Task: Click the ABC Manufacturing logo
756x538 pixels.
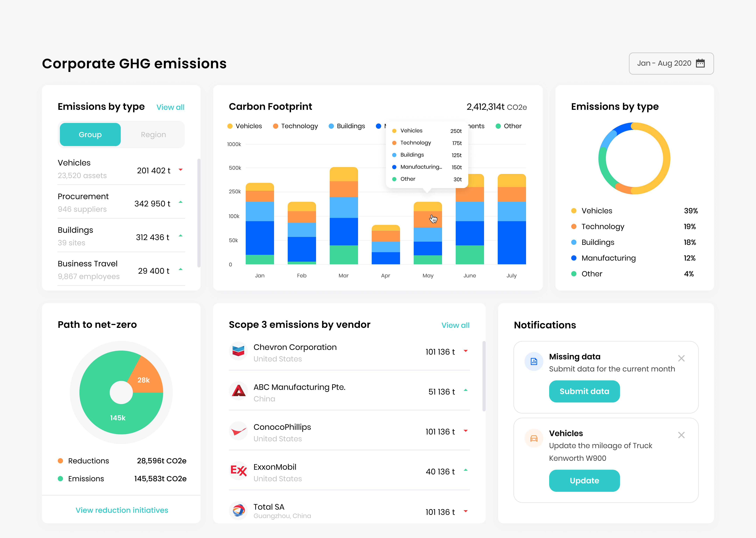Action: [x=238, y=391]
